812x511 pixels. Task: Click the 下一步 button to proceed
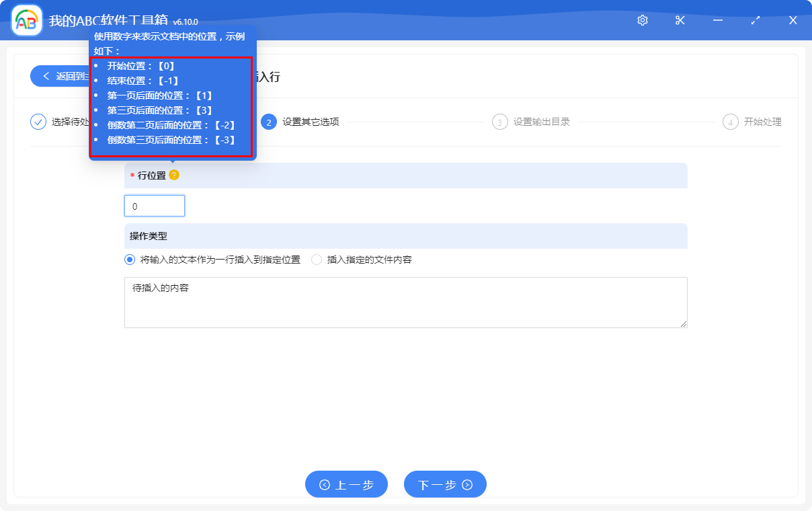(444, 484)
